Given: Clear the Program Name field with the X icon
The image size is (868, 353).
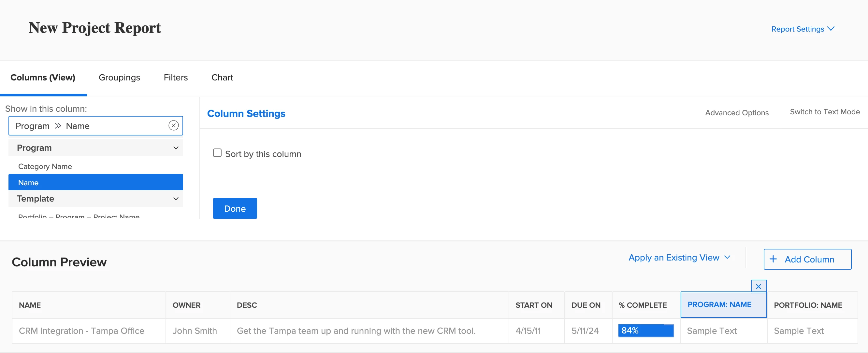Looking at the screenshot, I should pos(173,126).
